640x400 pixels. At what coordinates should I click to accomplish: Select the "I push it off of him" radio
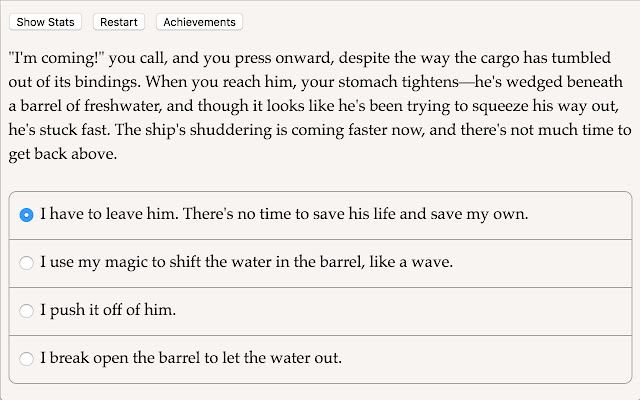(27, 311)
